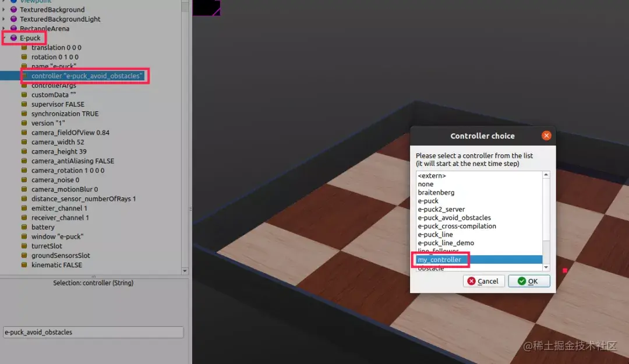Expand the TexturedBackgroundLight node
The image size is (629, 364).
4,19
